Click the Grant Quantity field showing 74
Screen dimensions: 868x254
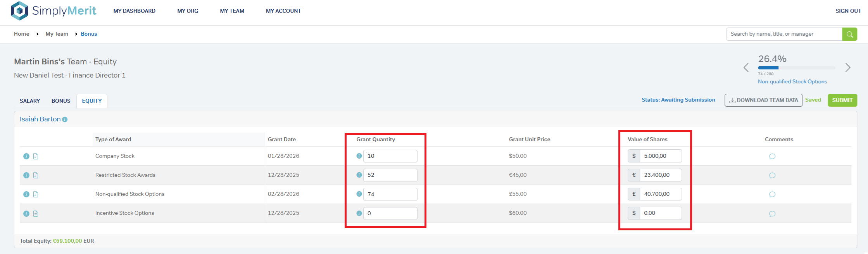[390, 194]
